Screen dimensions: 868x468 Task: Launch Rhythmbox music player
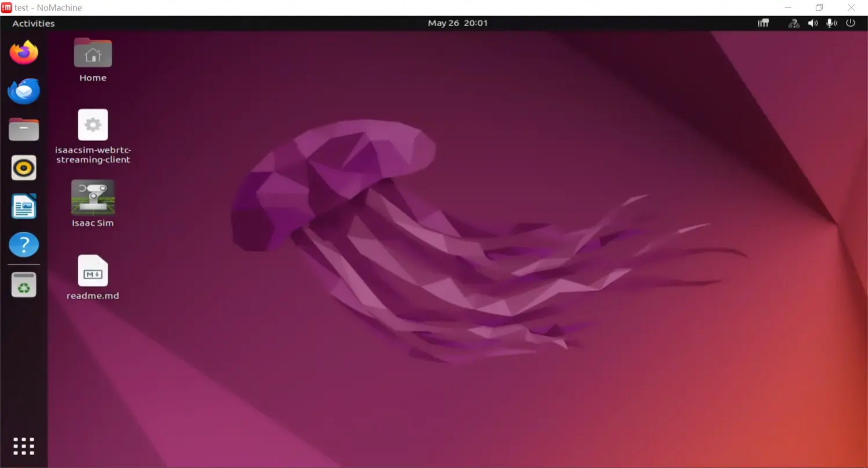coord(24,168)
